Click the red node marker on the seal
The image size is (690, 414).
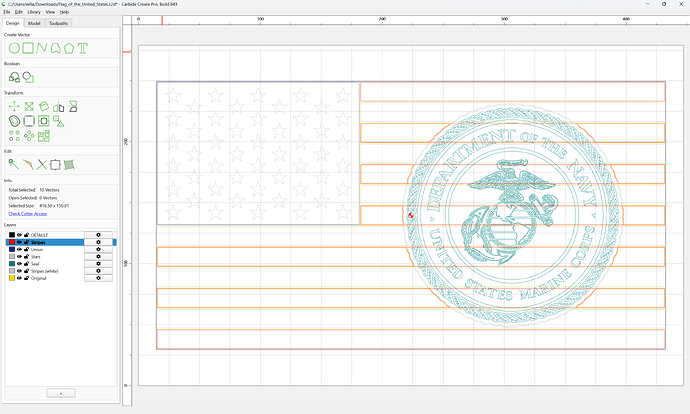[x=411, y=215]
